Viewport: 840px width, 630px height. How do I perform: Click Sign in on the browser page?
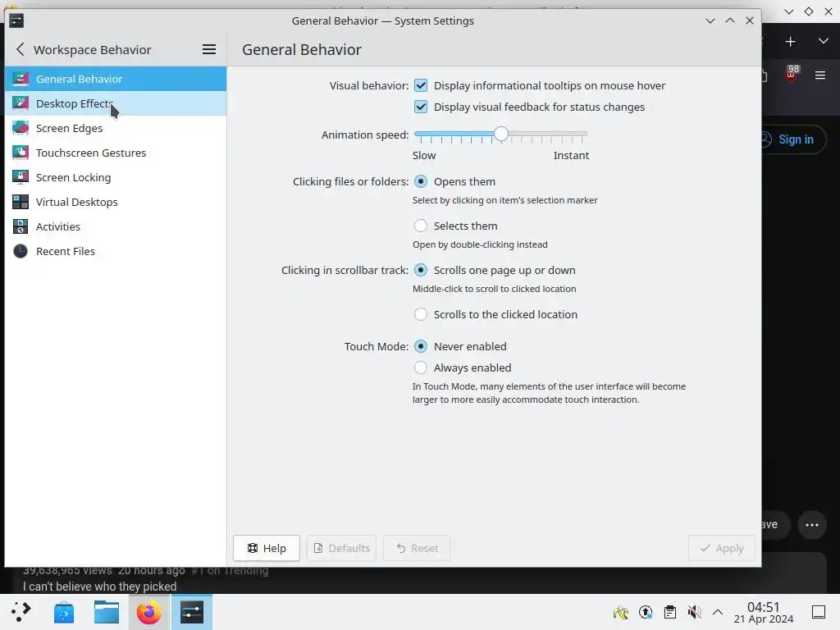796,139
